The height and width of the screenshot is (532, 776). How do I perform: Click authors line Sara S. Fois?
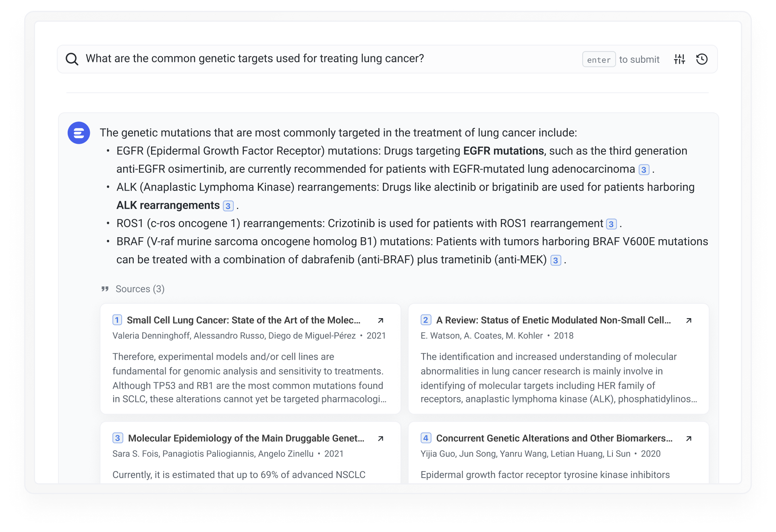point(213,454)
